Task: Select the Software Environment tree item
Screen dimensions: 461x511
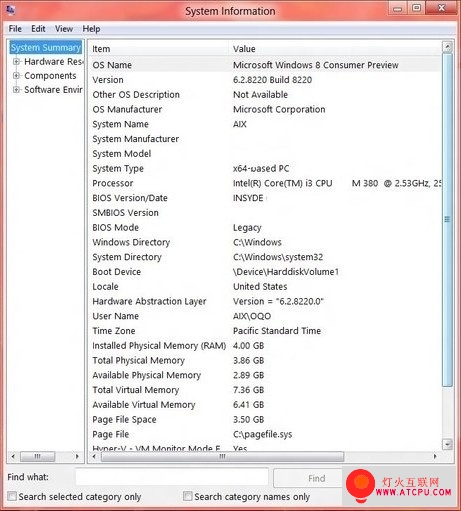Action: point(53,90)
